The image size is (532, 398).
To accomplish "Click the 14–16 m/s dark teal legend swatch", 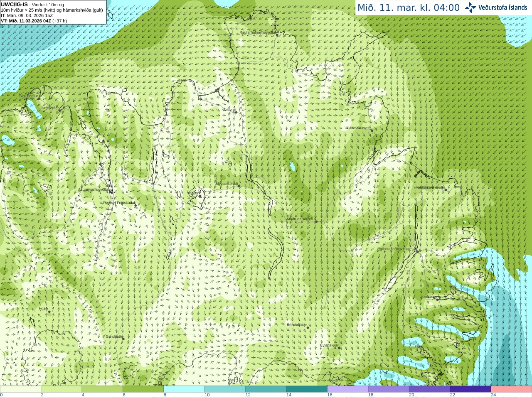I will pos(307,389).
